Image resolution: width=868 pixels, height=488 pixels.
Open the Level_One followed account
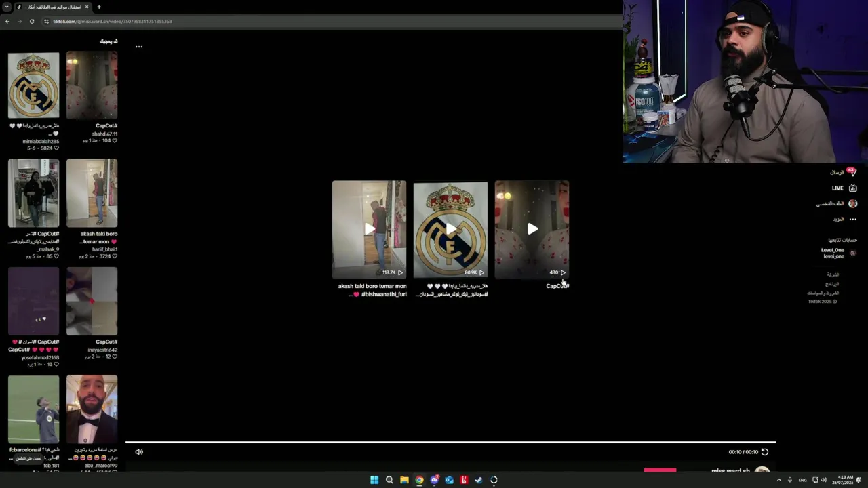pyautogui.click(x=833, y=253)
